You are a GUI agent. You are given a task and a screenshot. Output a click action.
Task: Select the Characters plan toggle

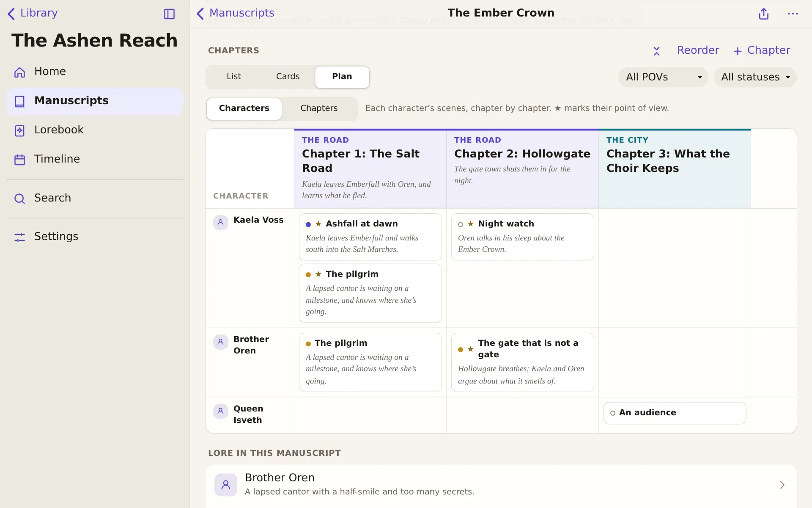244,108
